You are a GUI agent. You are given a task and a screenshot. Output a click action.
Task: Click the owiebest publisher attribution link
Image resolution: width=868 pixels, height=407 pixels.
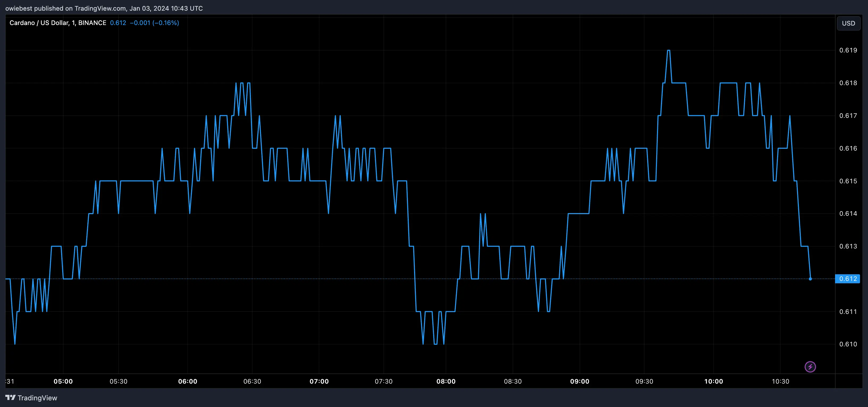pyautogui.click(x=19, y=8)
